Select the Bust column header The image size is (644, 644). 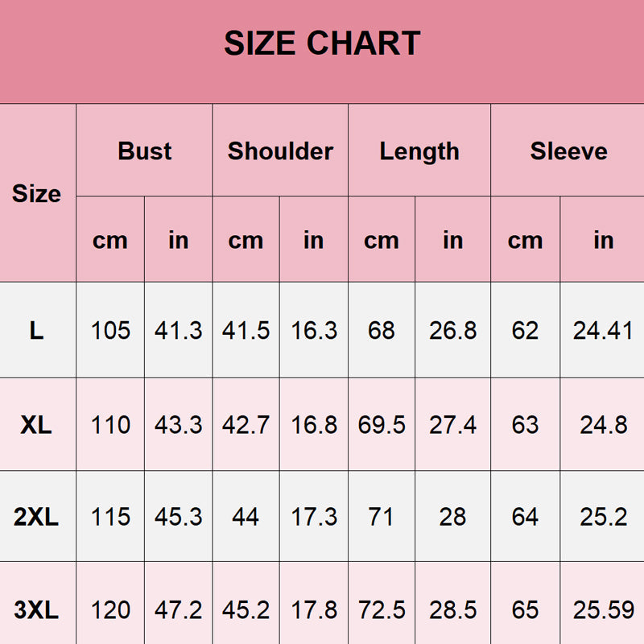coord(145,151)
